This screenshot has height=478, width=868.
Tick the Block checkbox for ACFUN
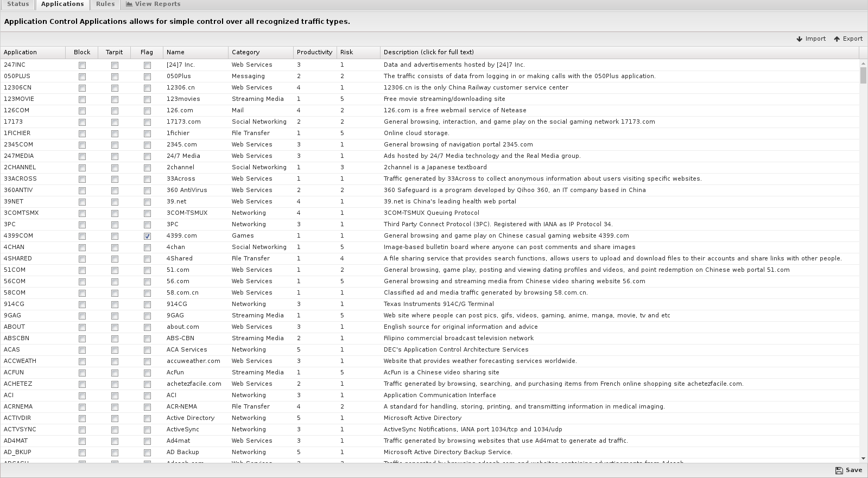tap(82, 373)
